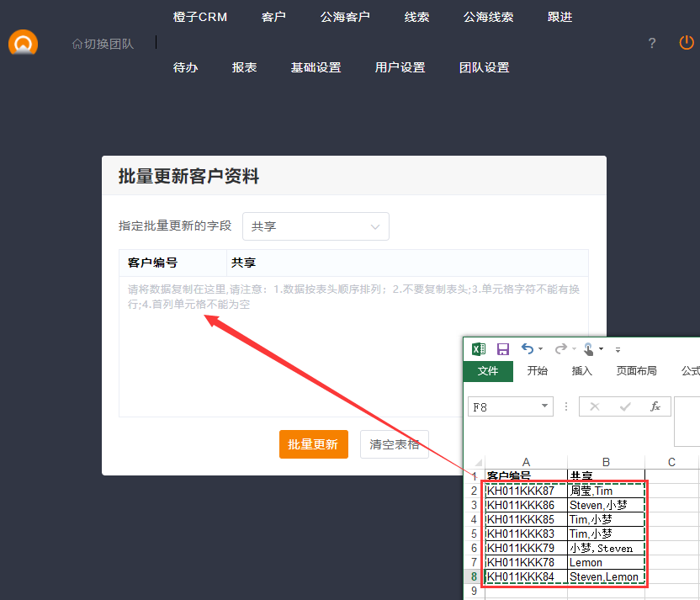Screen dimensions: 700x600
Task: Click the fx insert function icon
Action: (655, 406)
